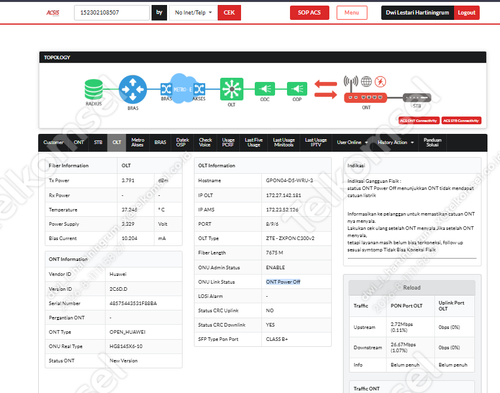Click the SOP ACS button
Screen dimensions: 500x393
click(309, 13)
